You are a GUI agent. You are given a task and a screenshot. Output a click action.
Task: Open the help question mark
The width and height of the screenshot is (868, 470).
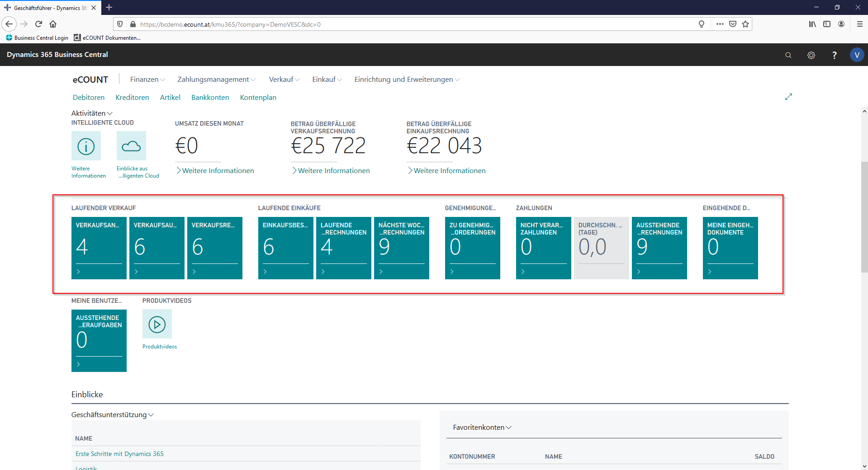[x=834, y=55]
